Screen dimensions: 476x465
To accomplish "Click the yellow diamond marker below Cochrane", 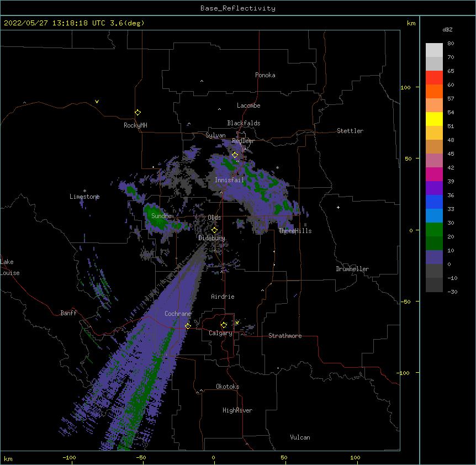I will [x=188, y=326].
